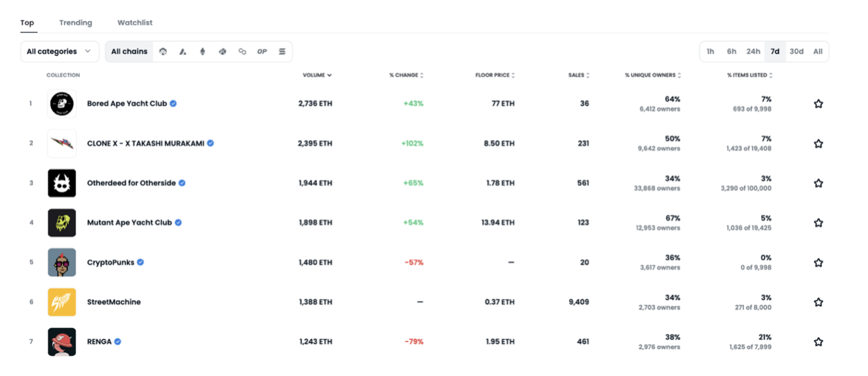This screenshot has height=376, width=868.
Task: Select the 6h time range
Action: (x=732, y=52)
